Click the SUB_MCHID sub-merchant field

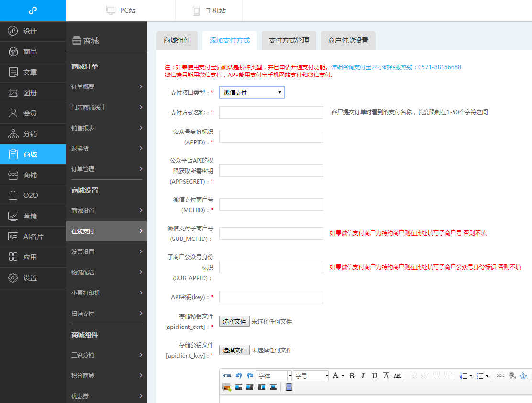point(271,233)
